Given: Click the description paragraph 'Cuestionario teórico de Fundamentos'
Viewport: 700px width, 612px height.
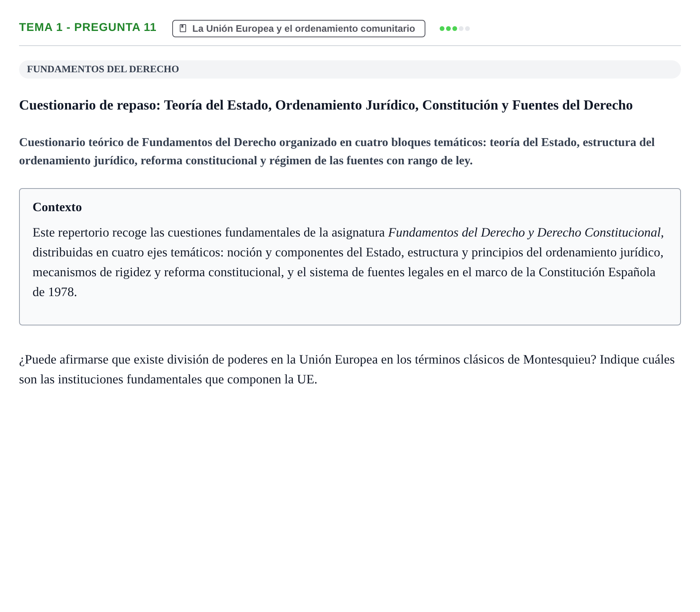Looking at the screenshot, I should [337, 151].
